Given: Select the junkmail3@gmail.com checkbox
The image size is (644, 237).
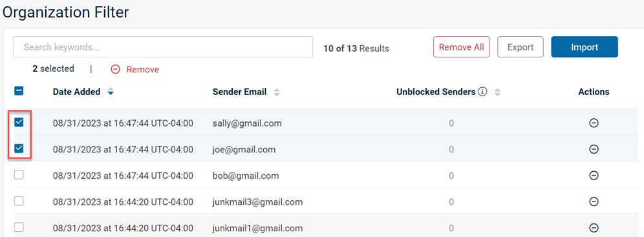Looking at the screenshot, I should tap(19, 201).
